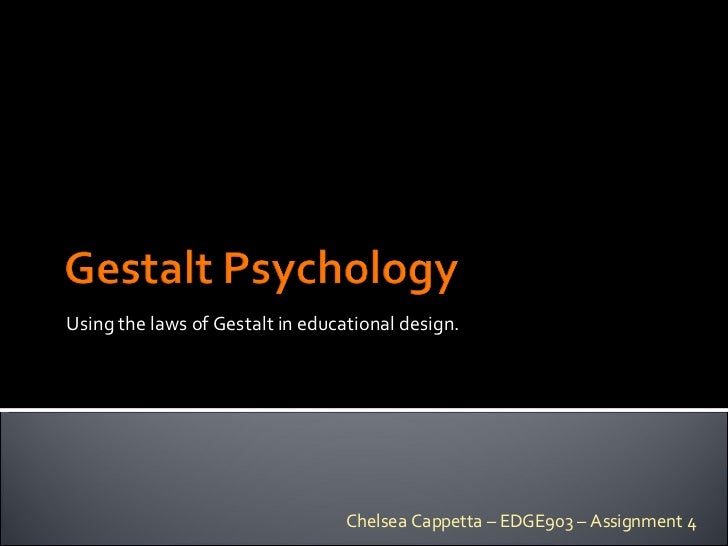The width and height of the screenshot is (728, 546).
Task: Click the footer 'Chelsea Cappetta – EDGE903 – Assignment 4'
Action: (521, 522)
